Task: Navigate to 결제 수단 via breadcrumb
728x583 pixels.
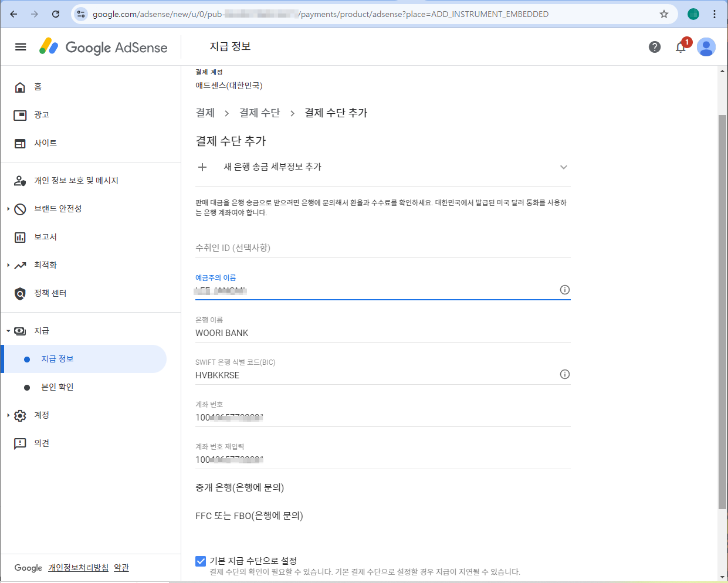Action: point(260,113)
